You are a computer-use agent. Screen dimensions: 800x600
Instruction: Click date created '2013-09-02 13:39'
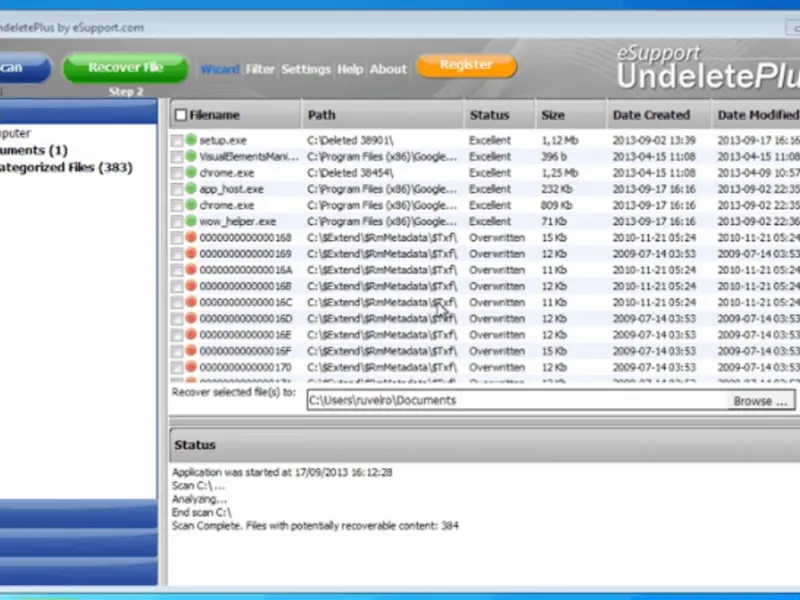(x=654, y=140)
